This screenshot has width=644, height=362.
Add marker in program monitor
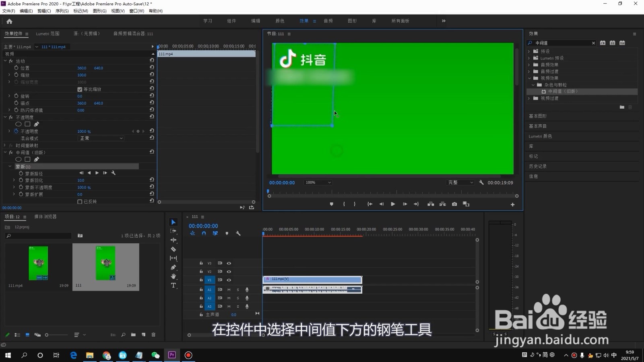(x=332, y=204)
